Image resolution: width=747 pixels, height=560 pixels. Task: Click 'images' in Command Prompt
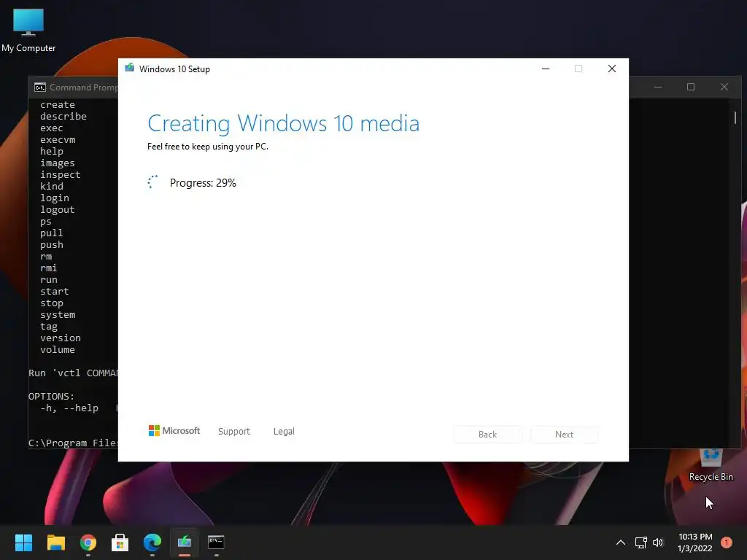(57, 163)
